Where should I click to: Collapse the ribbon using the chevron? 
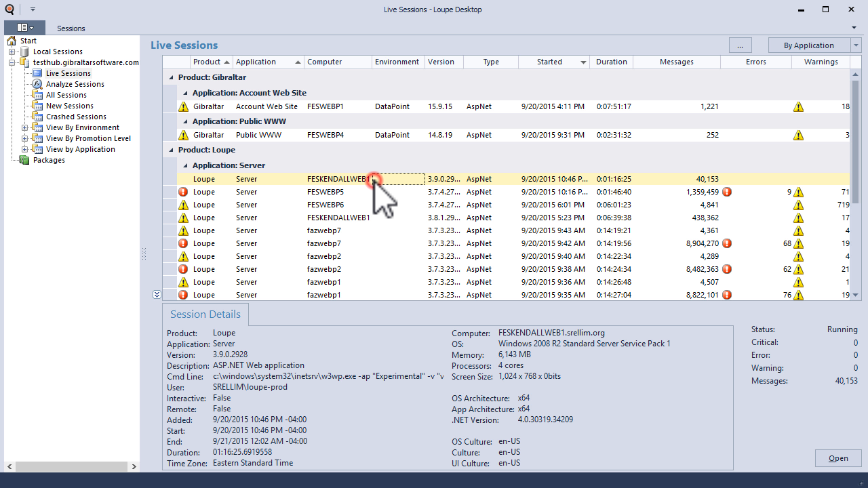click(854, 28)
